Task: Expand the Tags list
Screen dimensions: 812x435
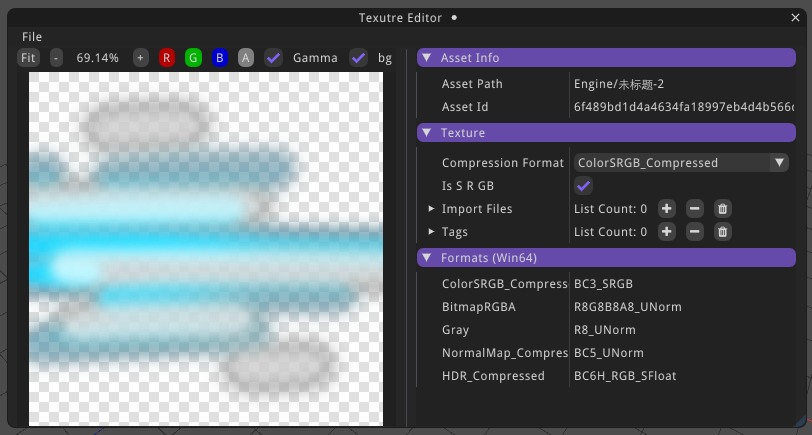Action: point(431,231)
